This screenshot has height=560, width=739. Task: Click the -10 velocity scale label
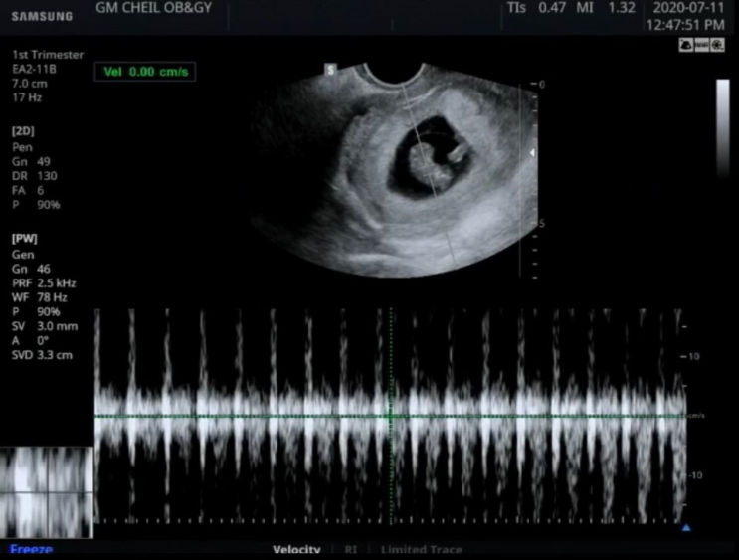tap(694, 475)
